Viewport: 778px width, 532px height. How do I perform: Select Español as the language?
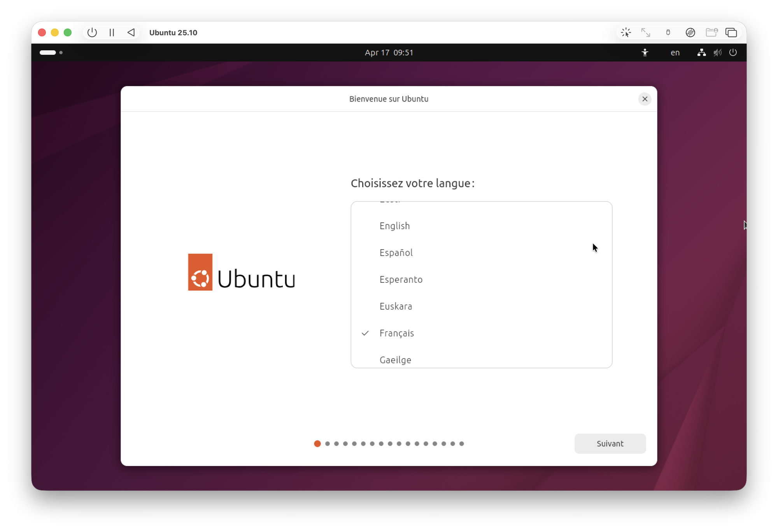click(396, 253)
